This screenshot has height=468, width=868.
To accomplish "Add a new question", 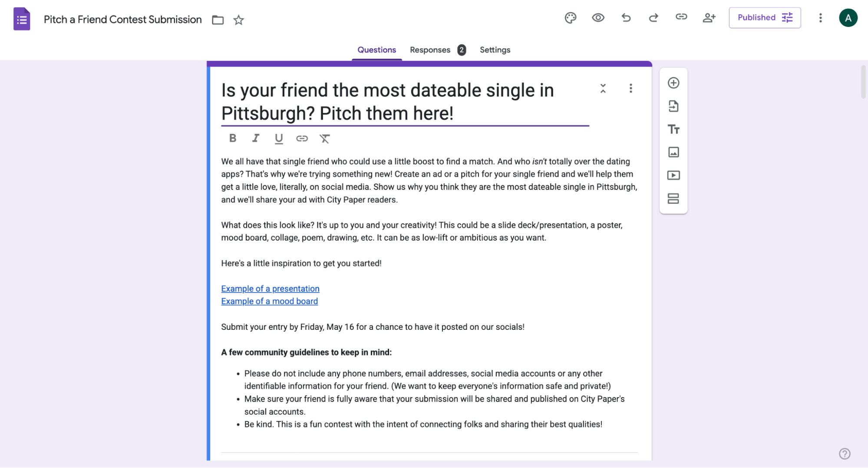I will [x=673, y=83].
